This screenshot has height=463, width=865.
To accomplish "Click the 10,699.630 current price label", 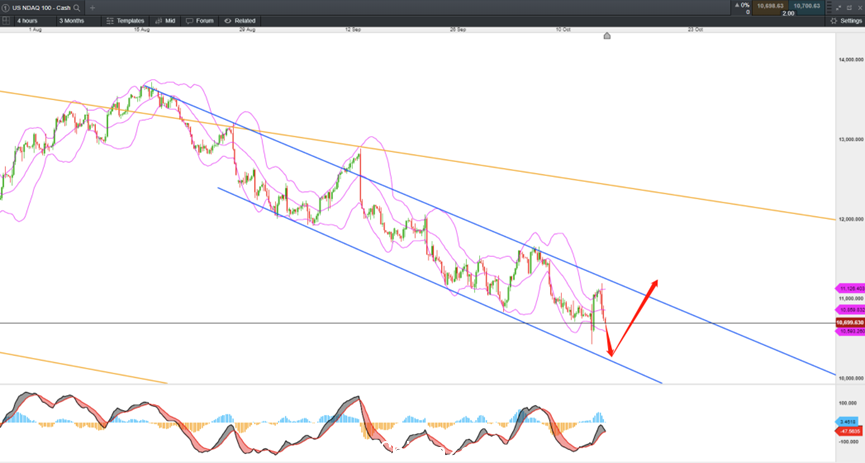I will 850,322.
